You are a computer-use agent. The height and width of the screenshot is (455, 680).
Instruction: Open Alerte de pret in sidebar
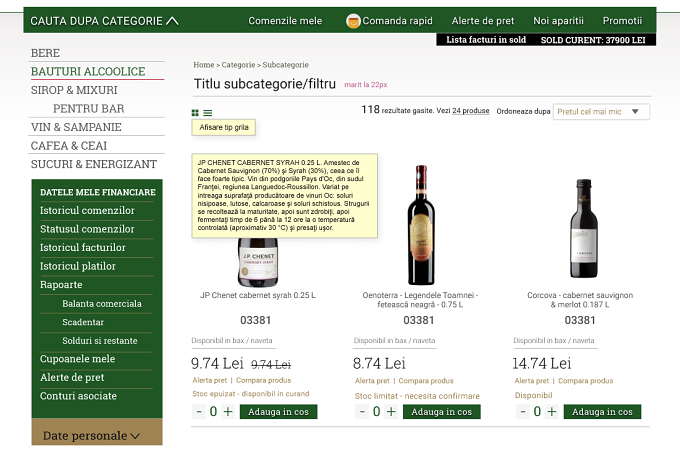point(72,377)
